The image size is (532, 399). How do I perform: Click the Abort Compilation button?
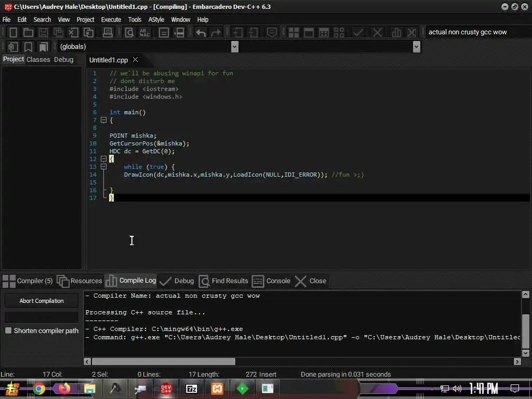pos(42,301)
